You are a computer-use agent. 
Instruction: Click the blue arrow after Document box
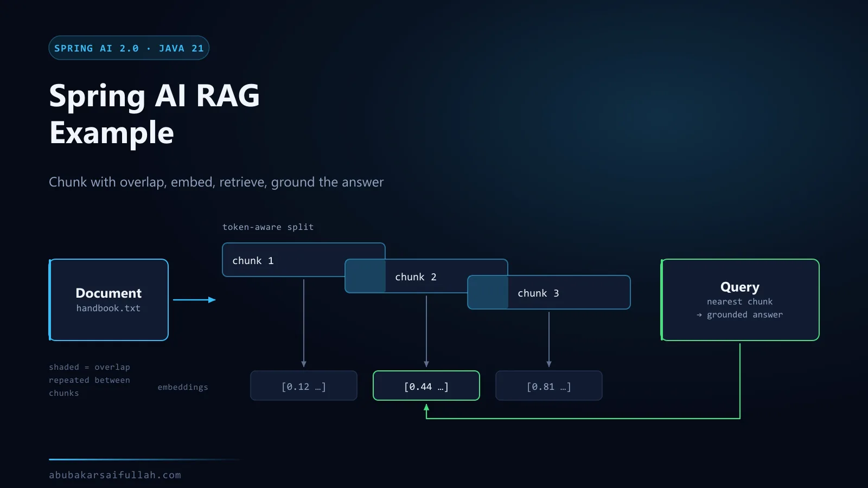(x=194, y=300)
